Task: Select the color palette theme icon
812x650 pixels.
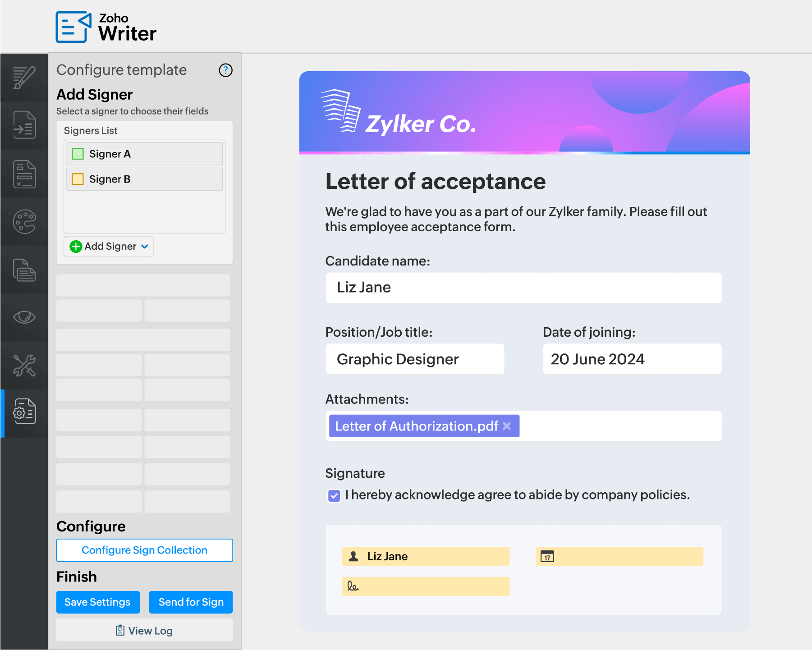Action: [24, 222]
